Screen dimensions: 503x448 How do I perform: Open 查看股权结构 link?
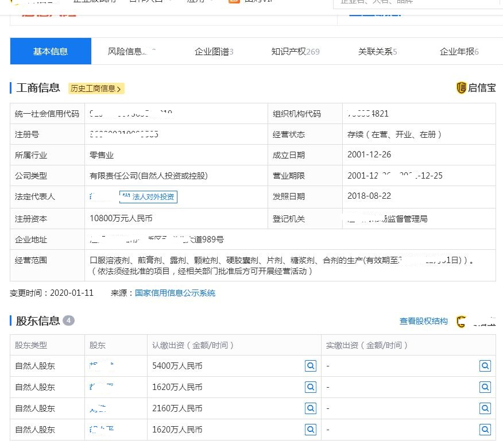tap(423, 321)
